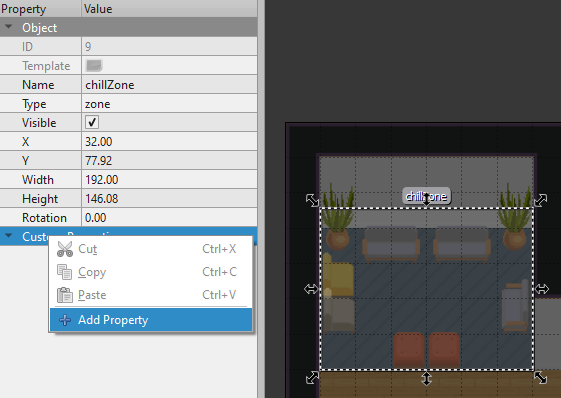Click the plus icon beside Add Property
The image size is (561, 398).
point(65,320)
